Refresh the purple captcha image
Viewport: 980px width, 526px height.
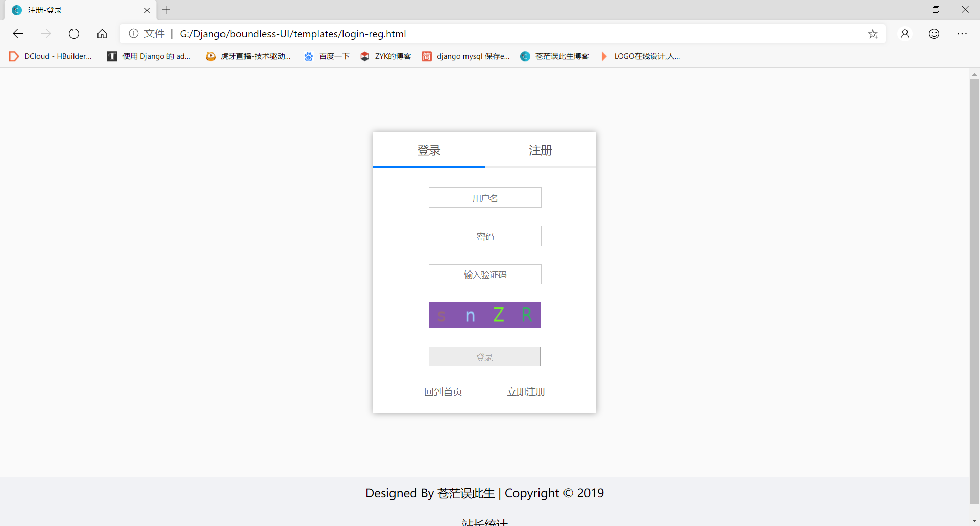point(484,315)
